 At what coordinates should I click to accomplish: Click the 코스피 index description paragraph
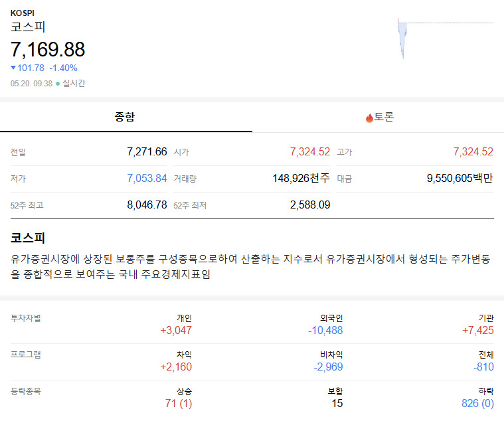250,266
